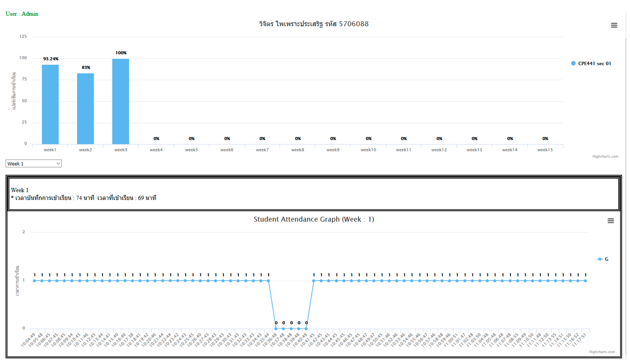Click the week3 100% bar
Viewport: 630px width, 364px height.
coord(121,101)
